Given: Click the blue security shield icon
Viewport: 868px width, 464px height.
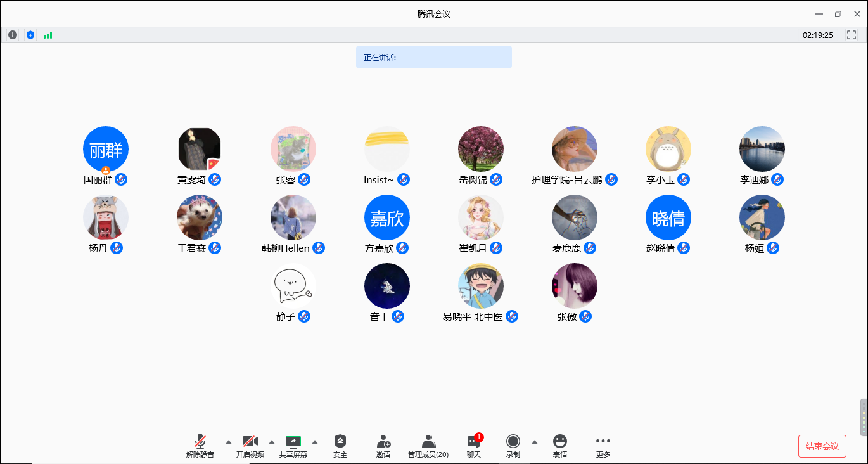Looking at the screenshot, I should 30,35.
